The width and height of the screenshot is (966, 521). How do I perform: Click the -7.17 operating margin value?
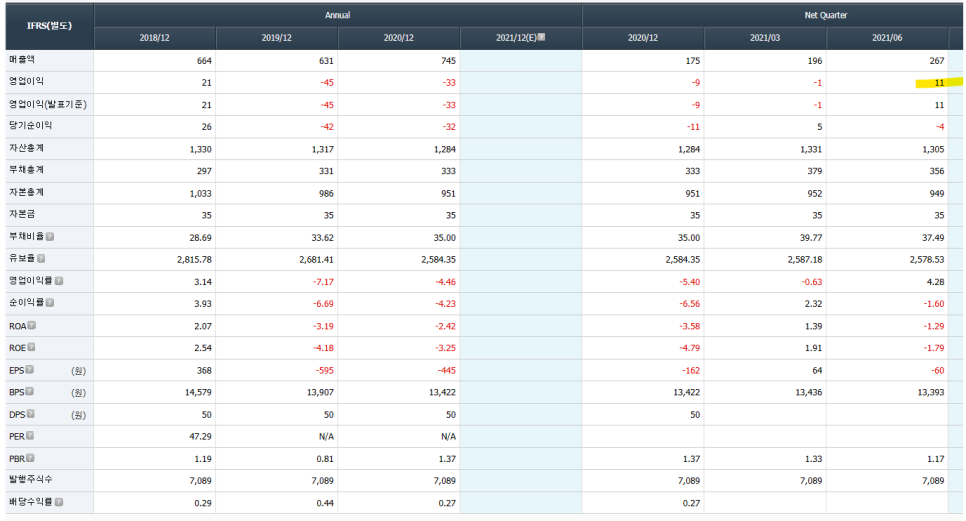(x=323, y=282)
